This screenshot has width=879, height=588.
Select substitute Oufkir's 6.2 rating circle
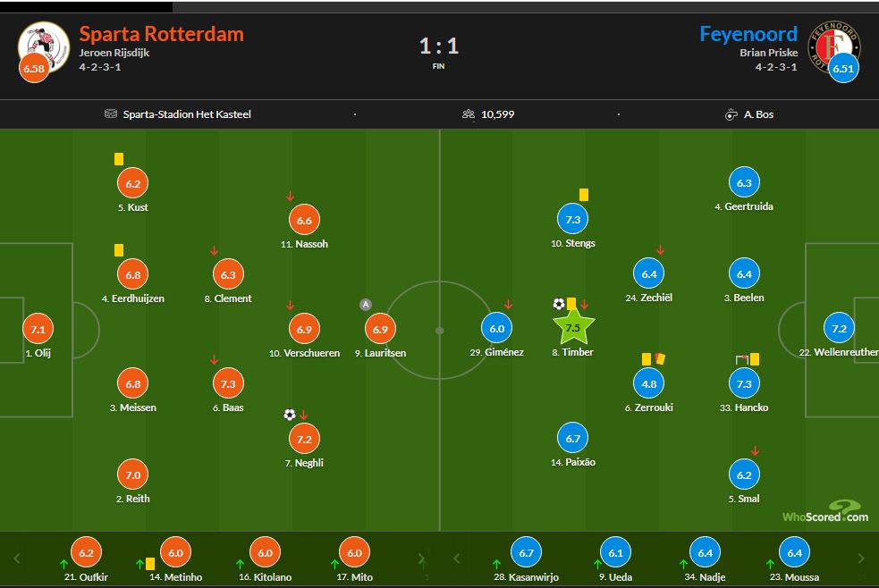click(86, 553)
